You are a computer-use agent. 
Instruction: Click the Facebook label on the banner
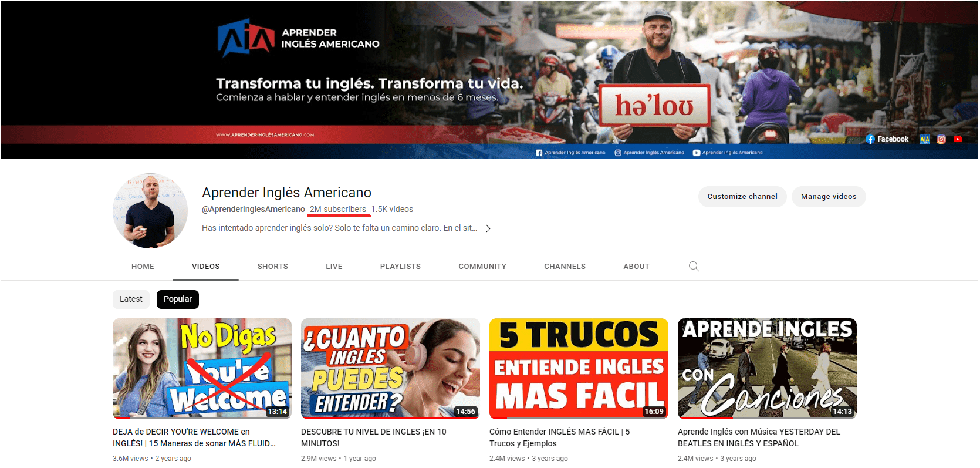tap(893, 139)
